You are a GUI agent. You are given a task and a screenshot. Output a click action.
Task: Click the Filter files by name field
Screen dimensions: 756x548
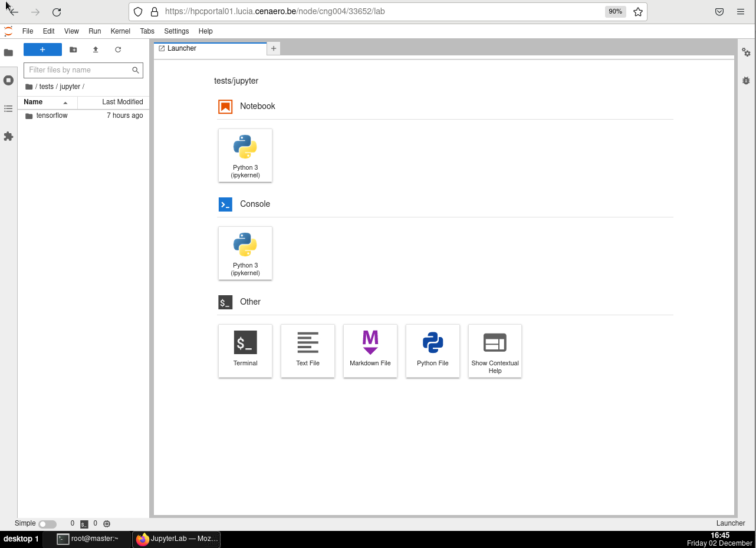pos(83,70)
